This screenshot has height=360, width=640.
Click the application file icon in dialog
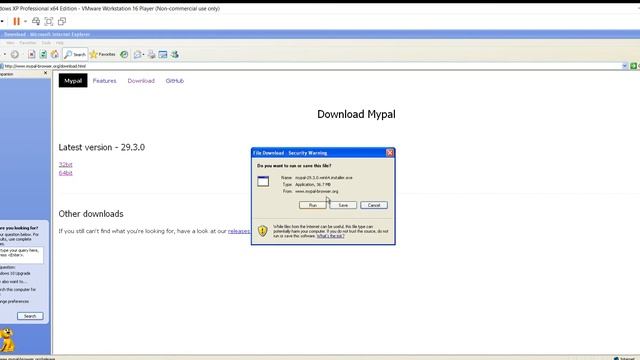[263, 181]
